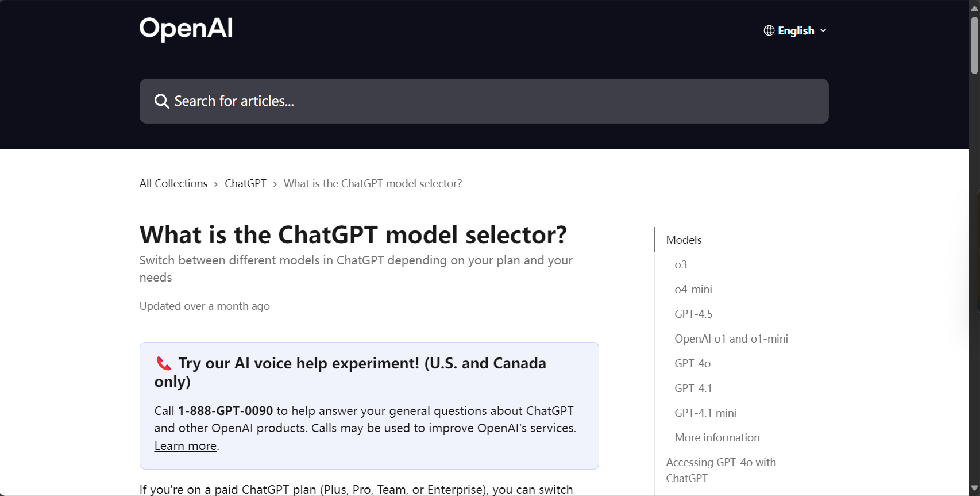Screen dimensions: 980x496
Task: Click the magnifying glass search icon
Action: click(162, 101)
